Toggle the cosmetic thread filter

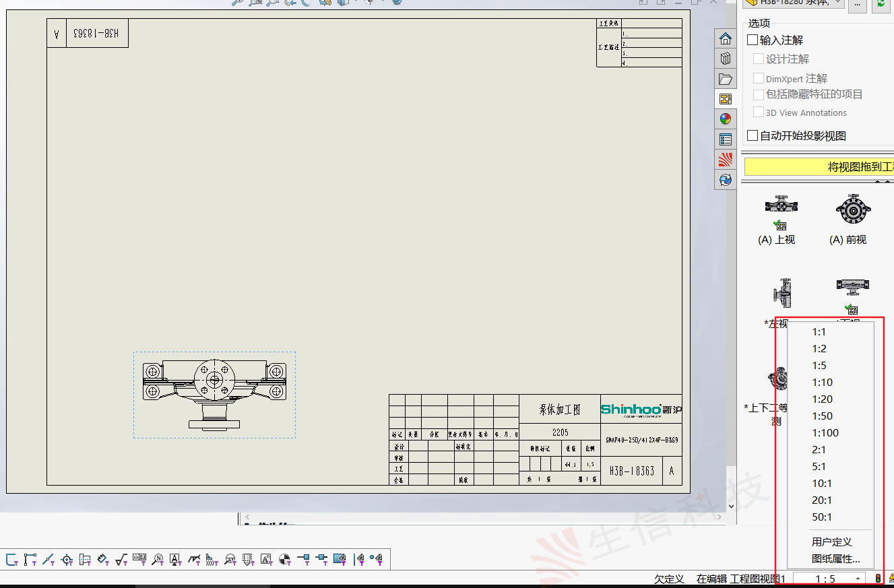click(x=248, y=558)
